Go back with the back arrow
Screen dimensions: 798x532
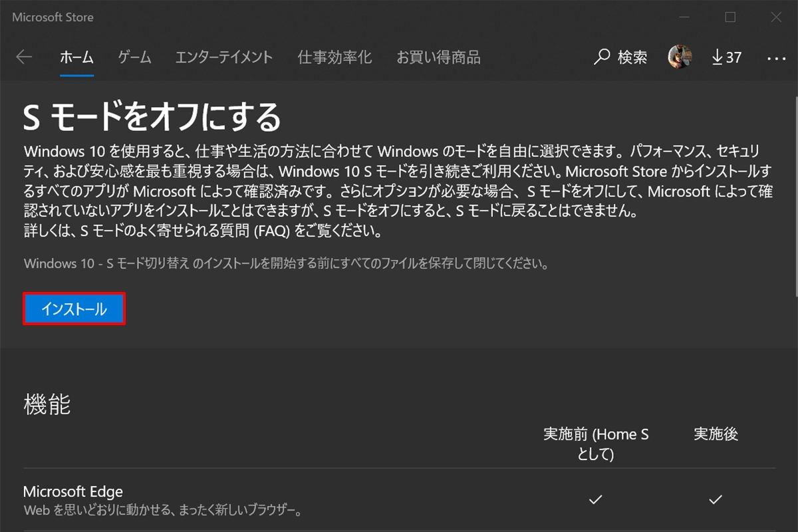[24, 57]
